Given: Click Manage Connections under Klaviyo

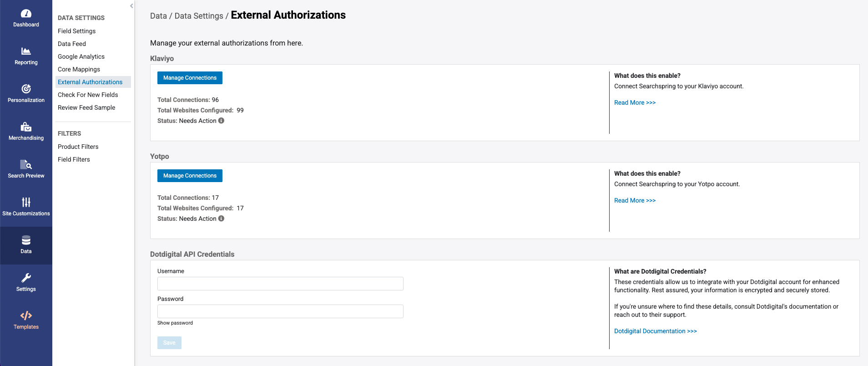Looking at the screenshot, I should point(190,78).
